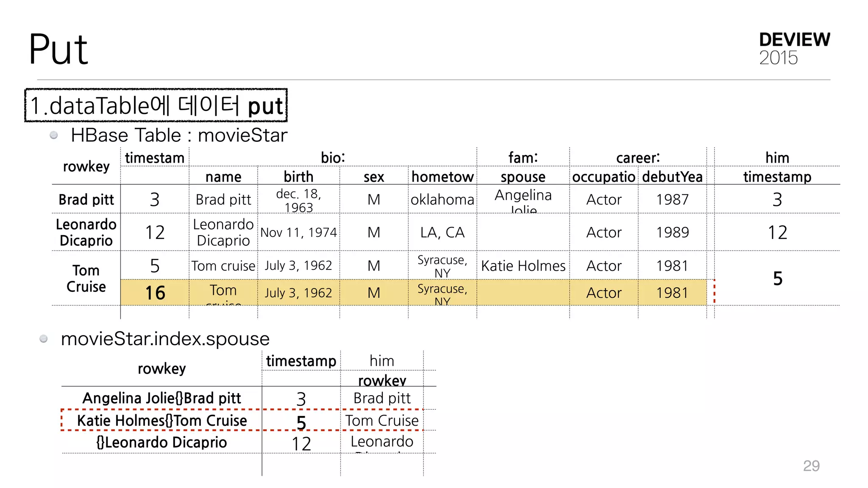This screenshot has height=488, width=868.
Task: Click the bullet beside movieStar.index.spouse
Action: click(44, 338)
